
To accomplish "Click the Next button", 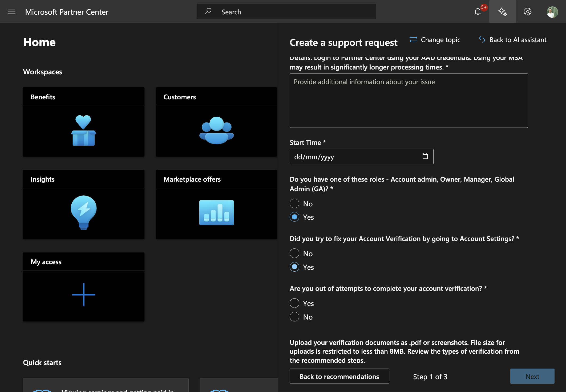I will tap(532, 376).
